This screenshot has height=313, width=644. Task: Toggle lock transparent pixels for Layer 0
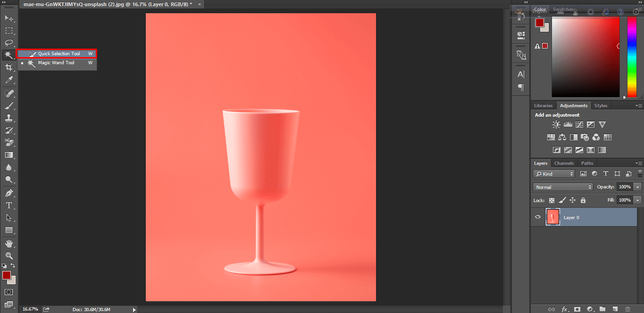coord(551,200)
